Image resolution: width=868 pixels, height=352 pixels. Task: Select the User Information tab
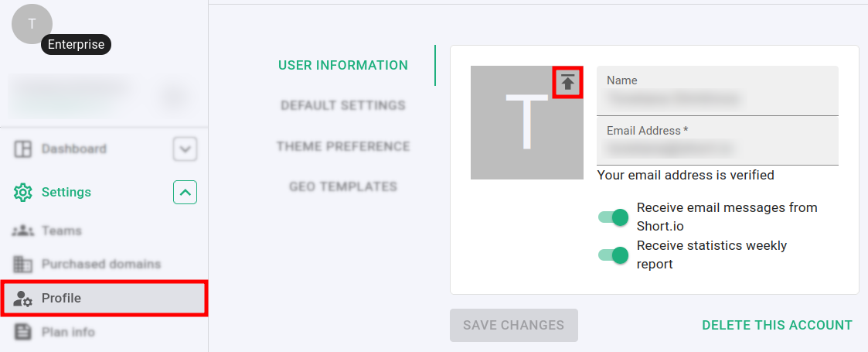pos(343,65)
